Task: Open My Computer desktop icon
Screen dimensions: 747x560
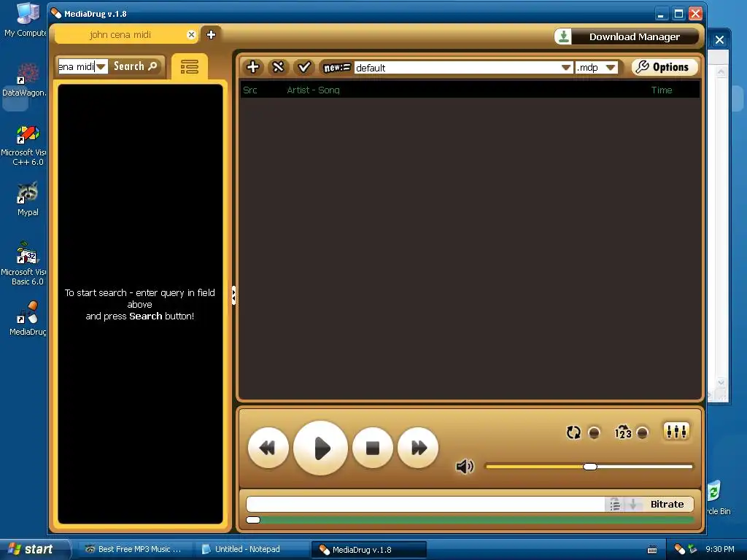Action: coord(26,20)
